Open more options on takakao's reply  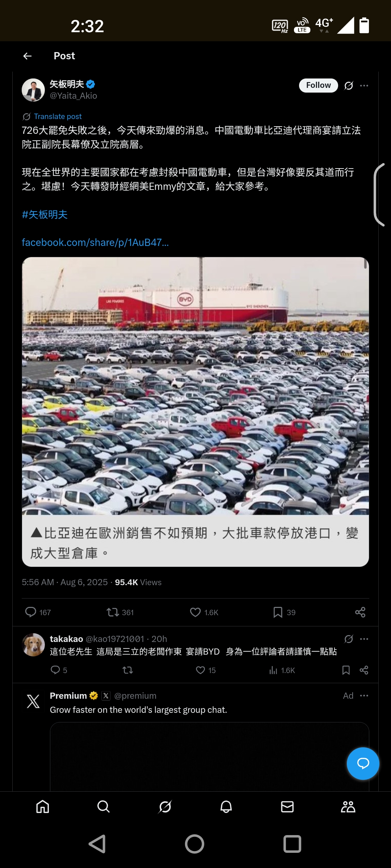364,639
